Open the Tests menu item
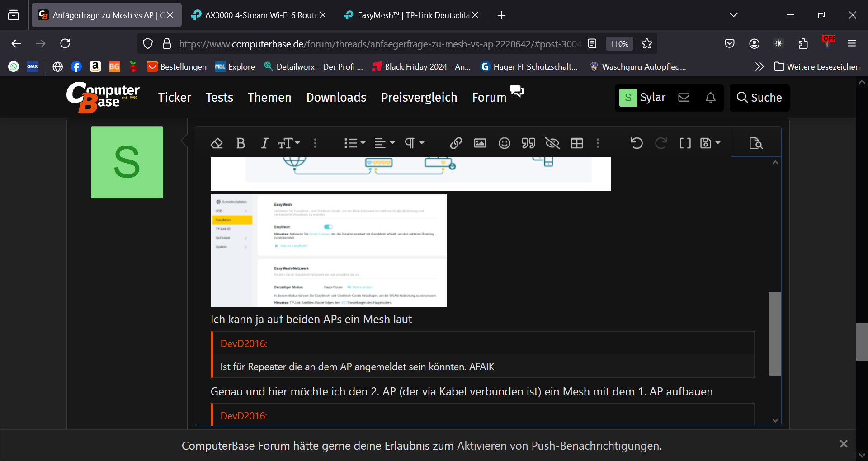This screenshot has height=461, width=868. 219,97
